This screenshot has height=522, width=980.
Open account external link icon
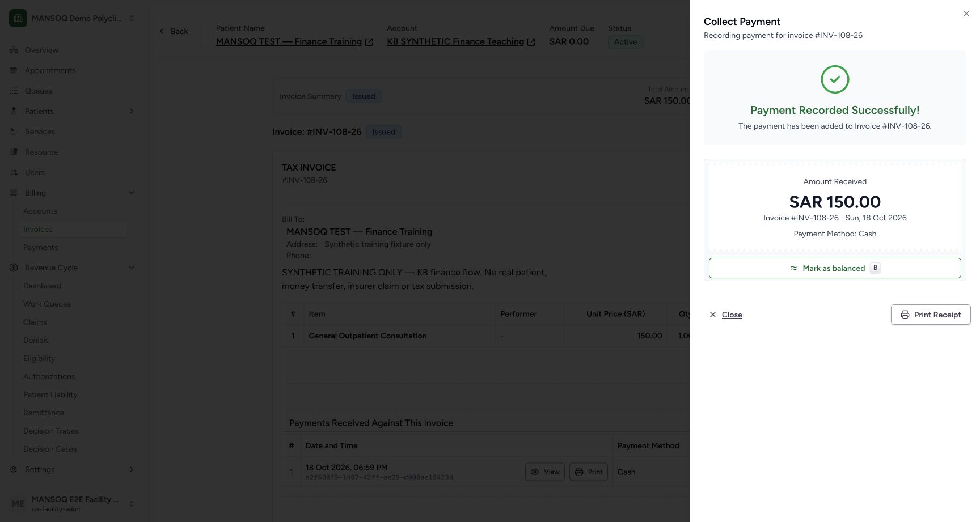[x=531, y=42]
